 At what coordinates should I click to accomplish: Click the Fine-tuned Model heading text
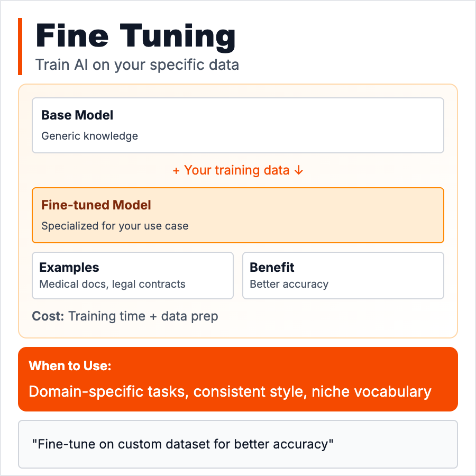pos(96,205)
